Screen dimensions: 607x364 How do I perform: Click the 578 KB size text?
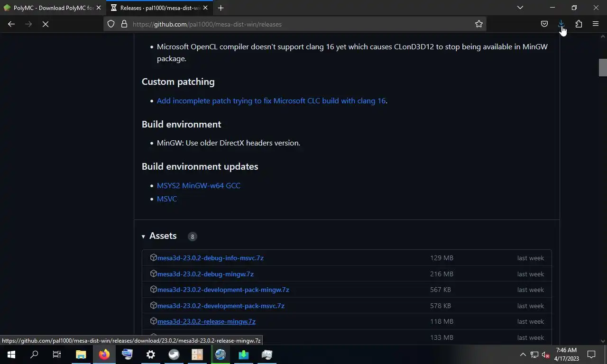(x=441, y=306)
